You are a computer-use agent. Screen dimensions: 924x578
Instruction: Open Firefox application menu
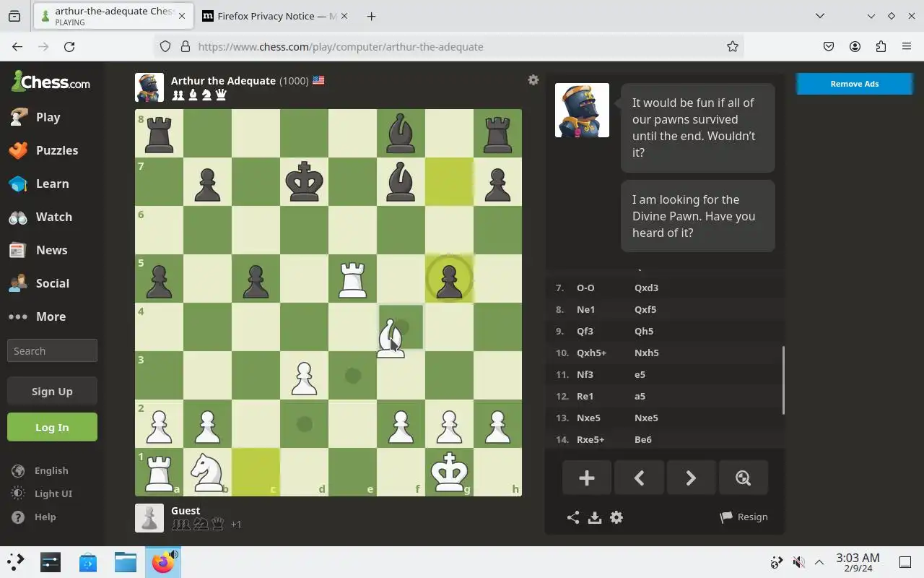coord(907,46)
